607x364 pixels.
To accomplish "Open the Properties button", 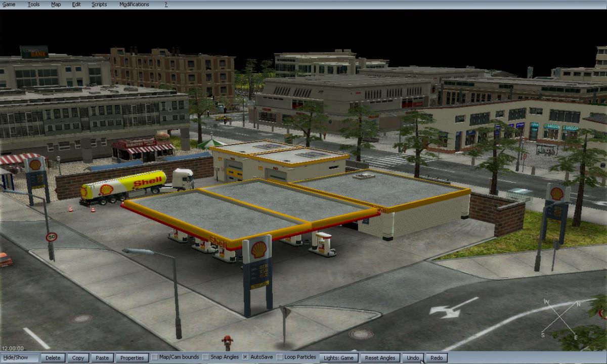I will 133,358.
